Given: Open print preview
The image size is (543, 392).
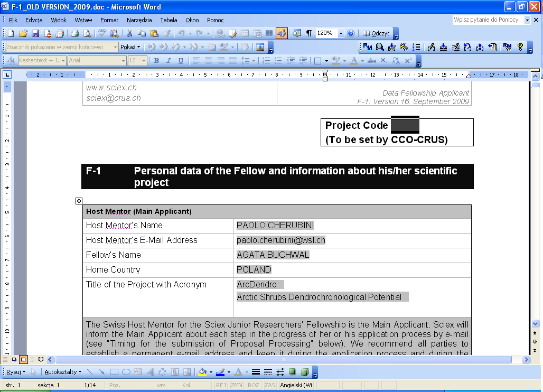Looking at the screenshot, I should tap(87, 33).
